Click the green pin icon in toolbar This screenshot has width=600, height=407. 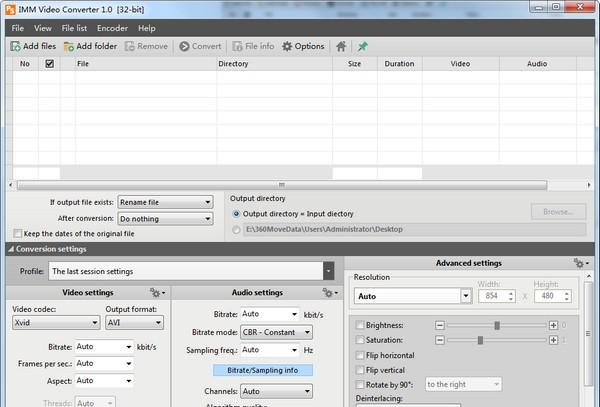[x=362, y=46]
